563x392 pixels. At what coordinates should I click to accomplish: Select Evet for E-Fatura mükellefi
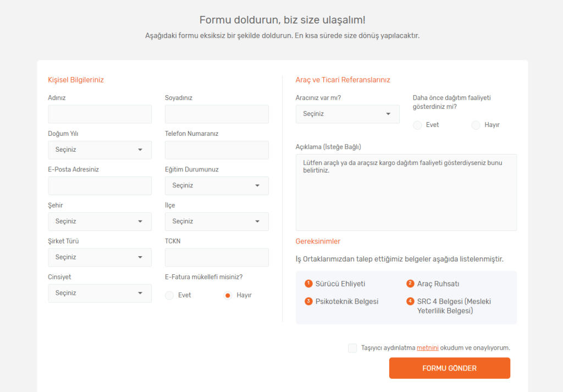coord(169,295)
